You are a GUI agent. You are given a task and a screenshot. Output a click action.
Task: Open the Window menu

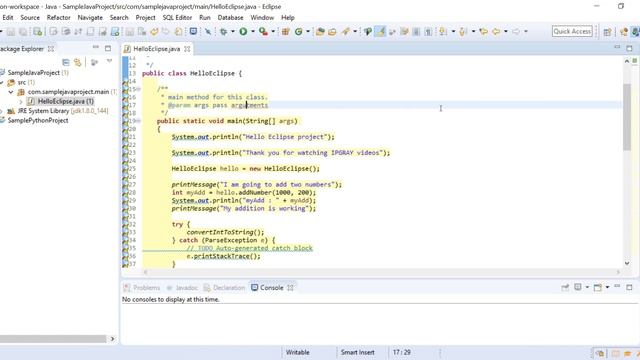(262, 18)
